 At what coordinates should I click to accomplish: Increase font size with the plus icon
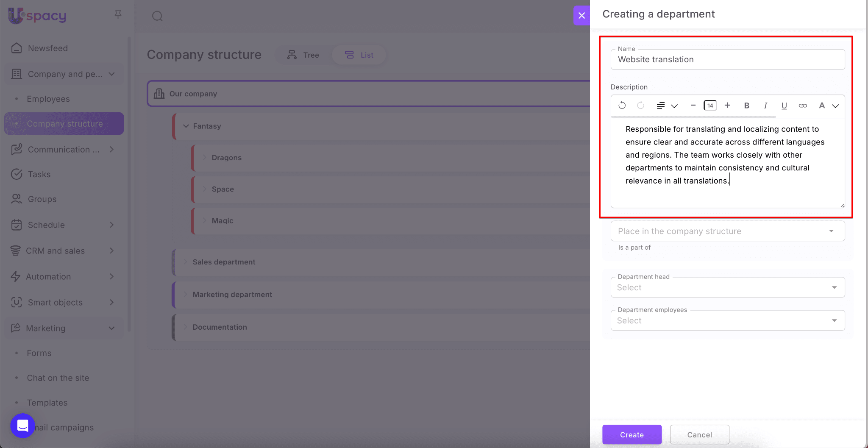727,106
